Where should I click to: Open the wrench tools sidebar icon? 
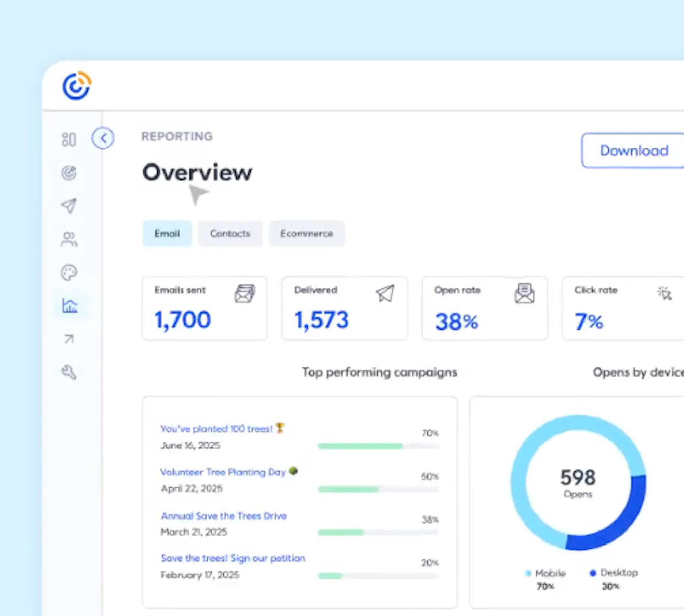tap(69, 372)
